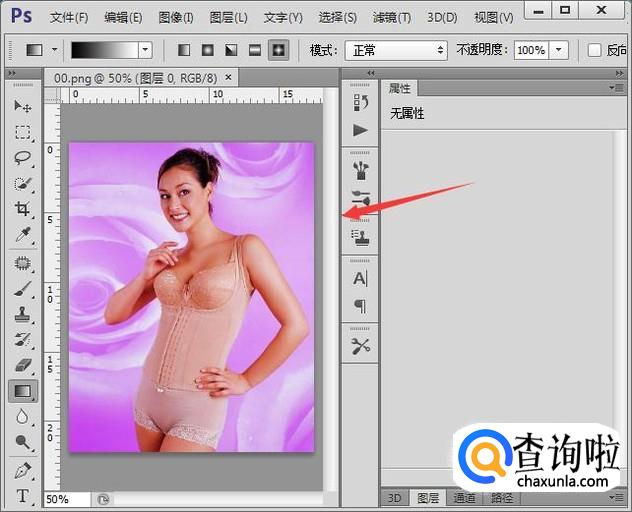This screenshot has width=632, height=512.
Task: Click the gradient preview color bar
Action: click(103, 50)
